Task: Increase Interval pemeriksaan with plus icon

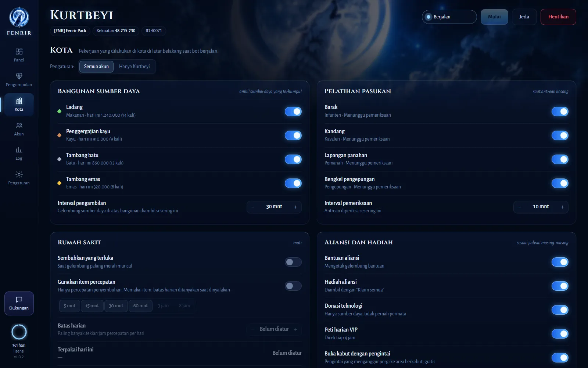Action: coord(562,207)
